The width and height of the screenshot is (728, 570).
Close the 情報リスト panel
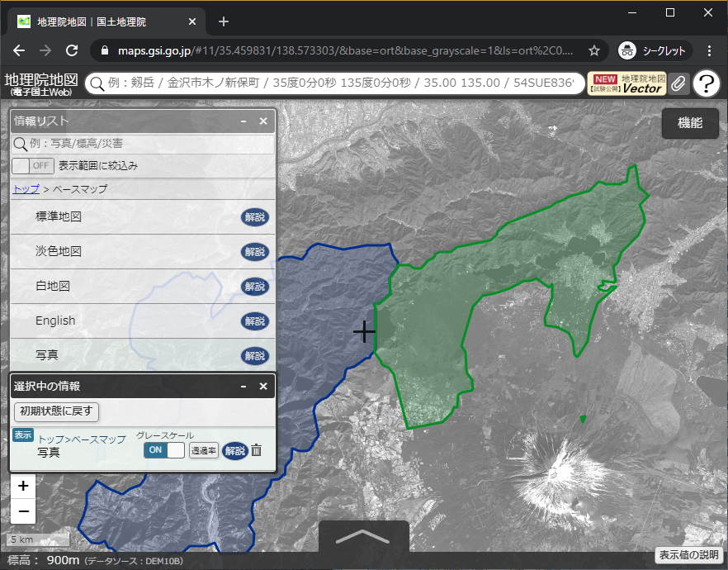[x=263, y=121]
